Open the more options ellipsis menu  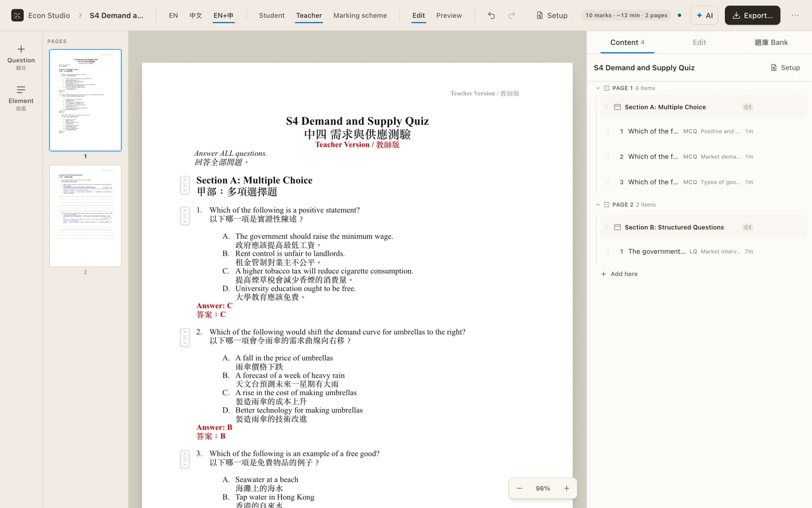click(x=795, y=15)
